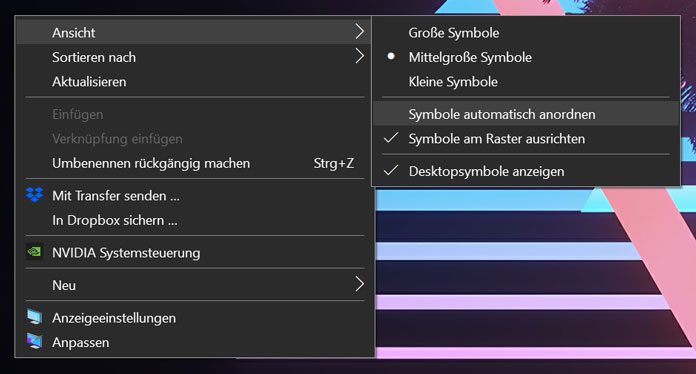This screenshot has height=374, width=696.
Task: Expand the Sortieren nach submenu arrow
Action: [360, 56]
